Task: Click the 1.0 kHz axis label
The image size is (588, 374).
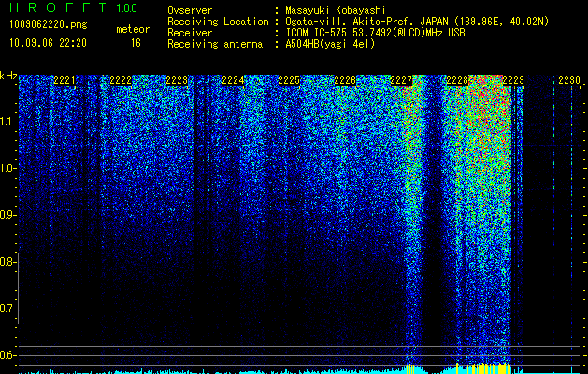Action: coord(8,168)
